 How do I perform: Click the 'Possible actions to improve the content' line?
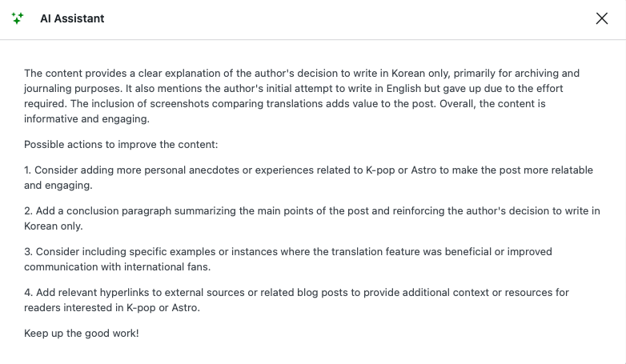121,145
